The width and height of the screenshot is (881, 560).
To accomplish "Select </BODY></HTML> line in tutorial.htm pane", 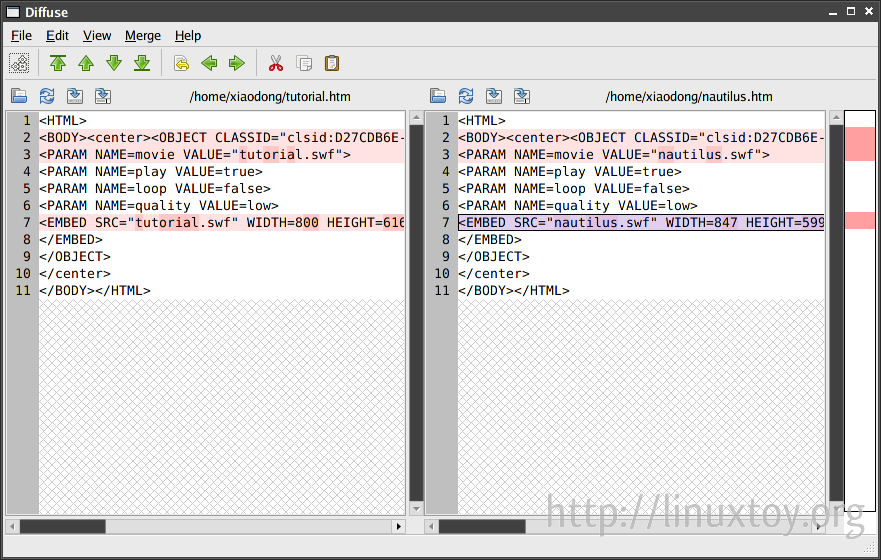I will click(x=222, y=290).
